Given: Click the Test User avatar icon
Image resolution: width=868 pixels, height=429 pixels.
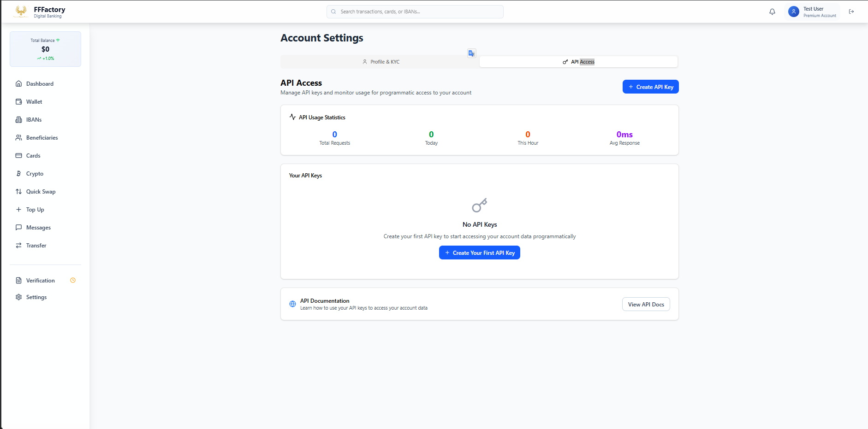Looking at the screenshot, I should tap(793, 12).
